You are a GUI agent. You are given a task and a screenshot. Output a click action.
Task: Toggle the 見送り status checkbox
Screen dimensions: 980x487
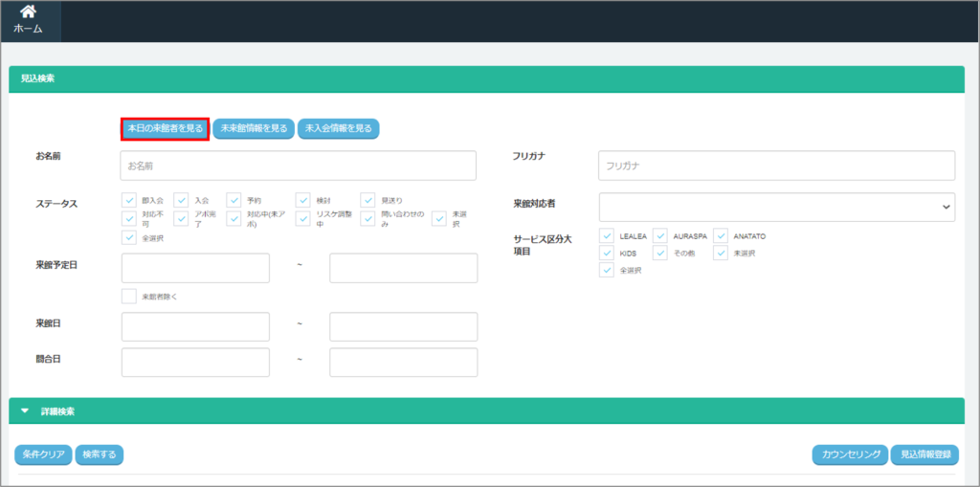[368, 200]
